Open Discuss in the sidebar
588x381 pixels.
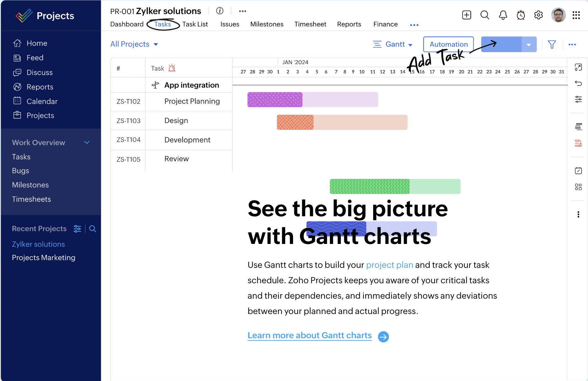pyautogui.click(x=33, y=73)
